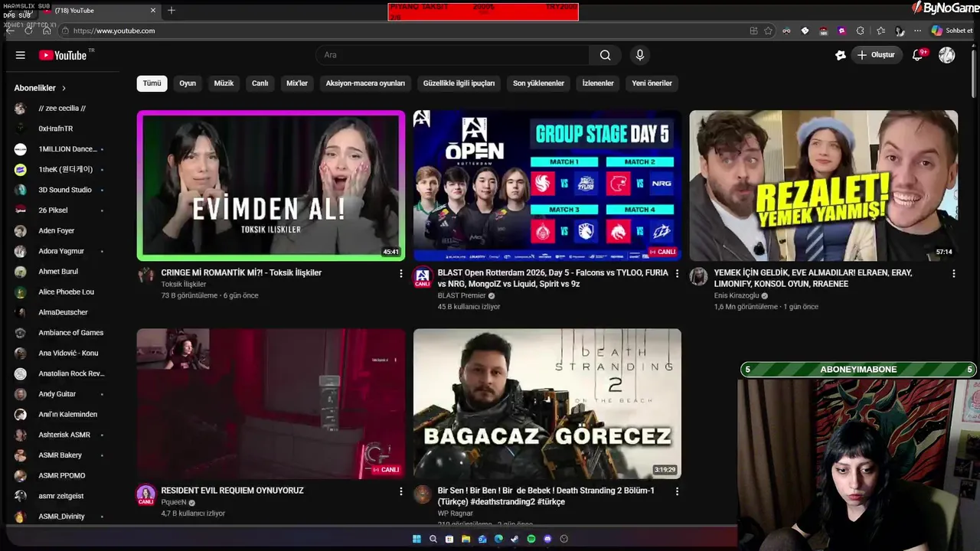The width and height of the screenshot is (980, 551).
Task: Add page to favorites with the star icon
Action: [x=768, y=31]
